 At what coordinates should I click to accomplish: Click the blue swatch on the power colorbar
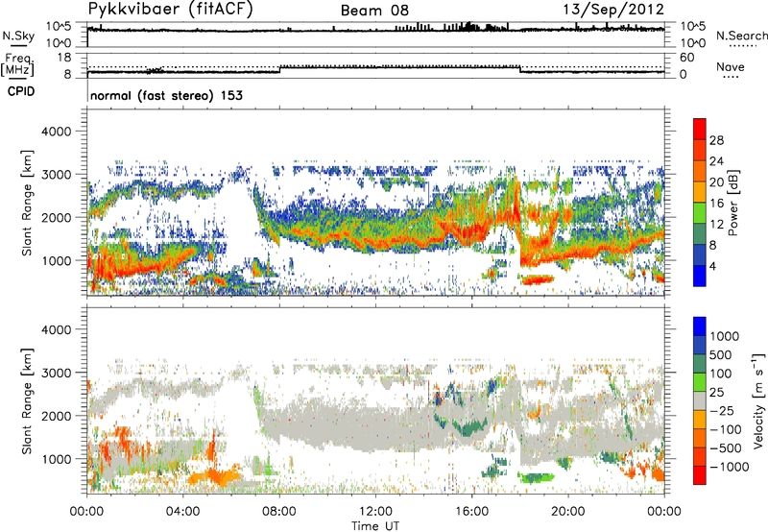pos(700,276)
